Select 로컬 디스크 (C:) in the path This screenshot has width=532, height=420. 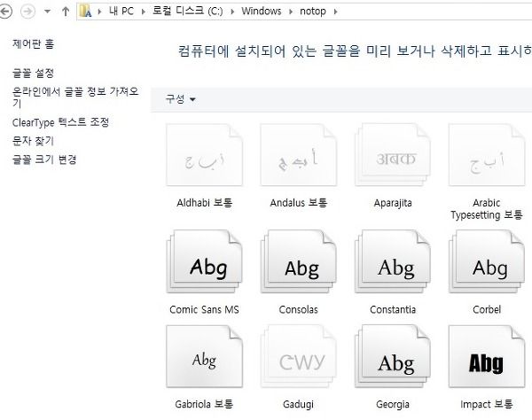(187, 12)
